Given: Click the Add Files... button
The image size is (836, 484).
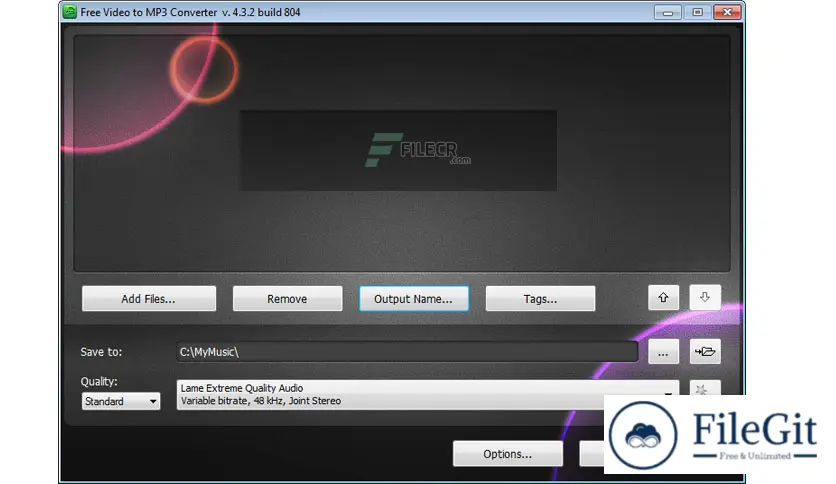Looking at the screenshot, I should pos(149,299).
